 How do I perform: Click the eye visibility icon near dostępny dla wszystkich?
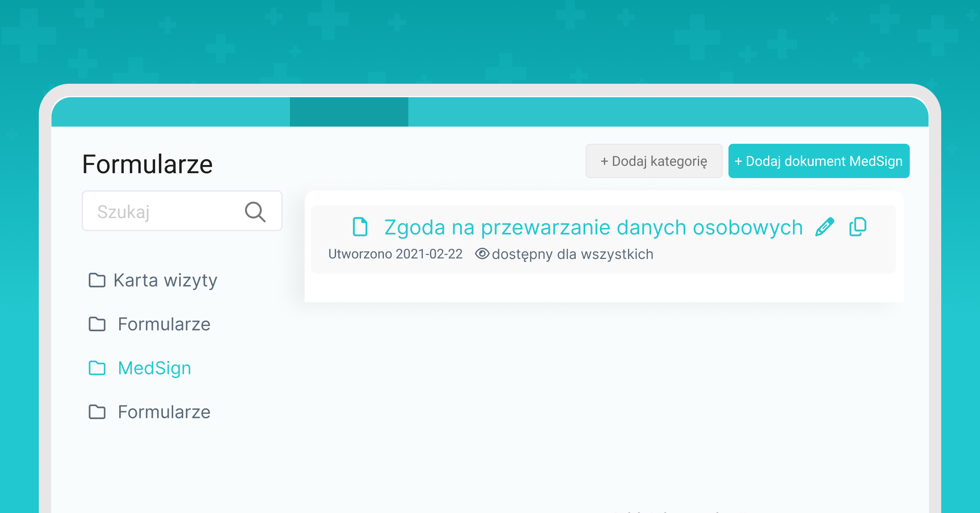pos(482,254)
